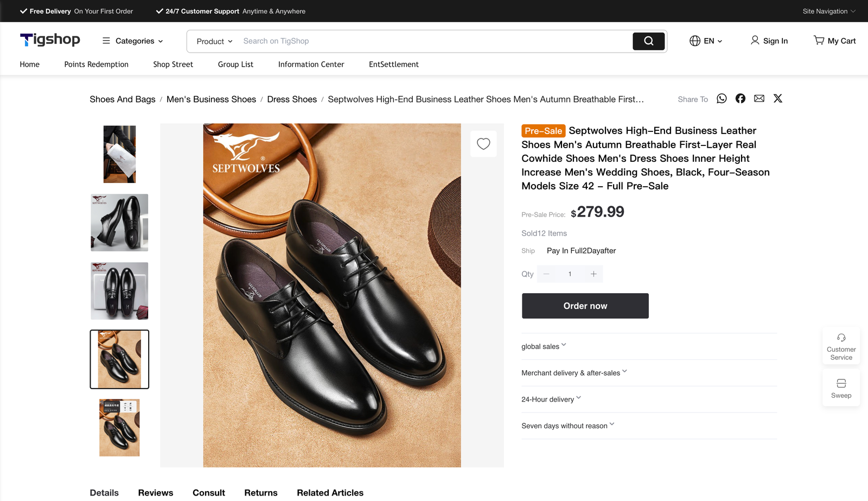This screenshot has height=501, width=868.
Task: Switch to the Reviews tab
Action: click(x=155, y=492)
